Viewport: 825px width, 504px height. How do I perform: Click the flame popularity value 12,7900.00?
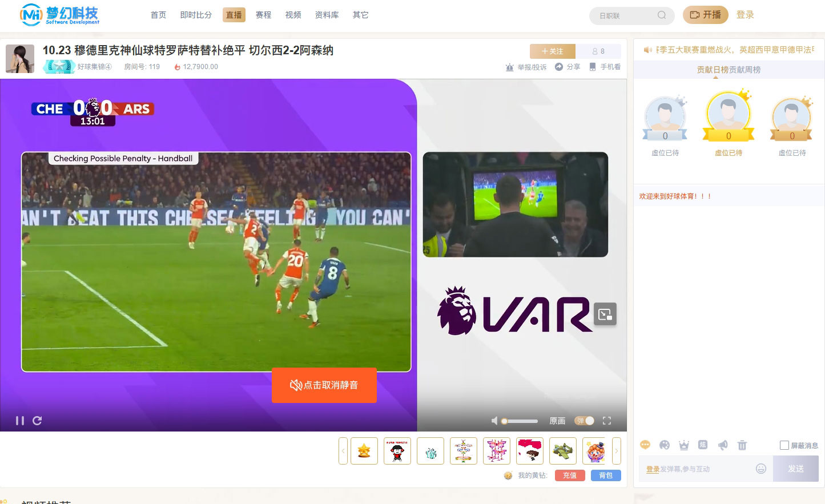(x=196, y=67)
